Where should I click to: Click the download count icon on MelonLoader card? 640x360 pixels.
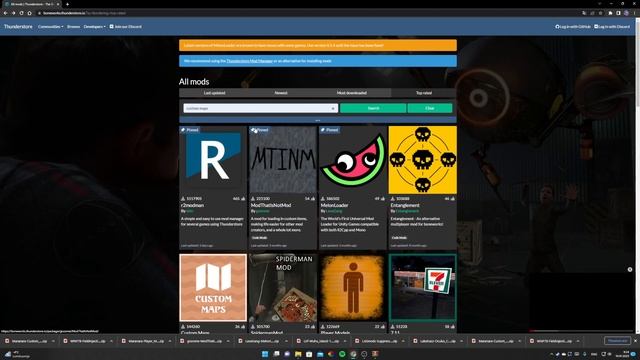[x=323, y=199]
